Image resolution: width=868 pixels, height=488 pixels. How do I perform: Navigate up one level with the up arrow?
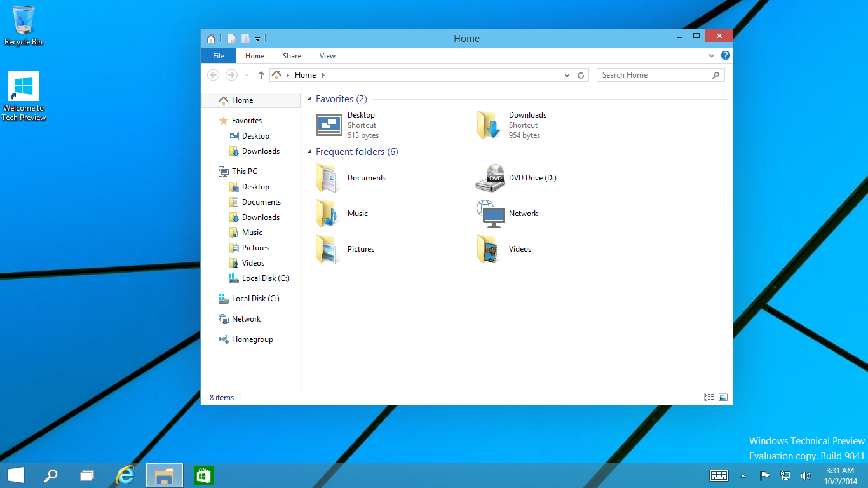click(x=261, y=74)
